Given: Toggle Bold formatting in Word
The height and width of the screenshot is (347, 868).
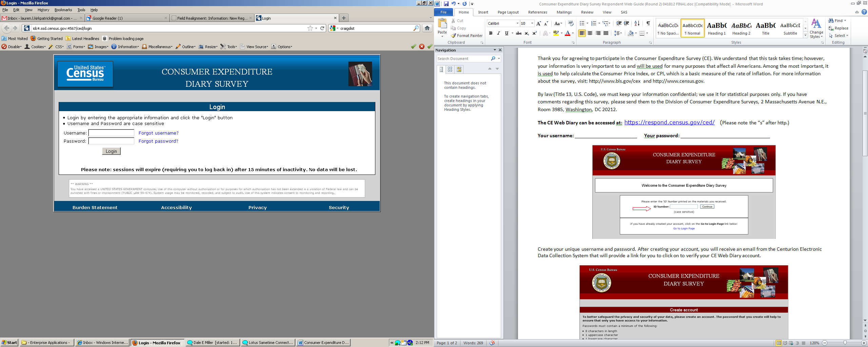Looking at the screenshot, I should (x=491, y=33).
